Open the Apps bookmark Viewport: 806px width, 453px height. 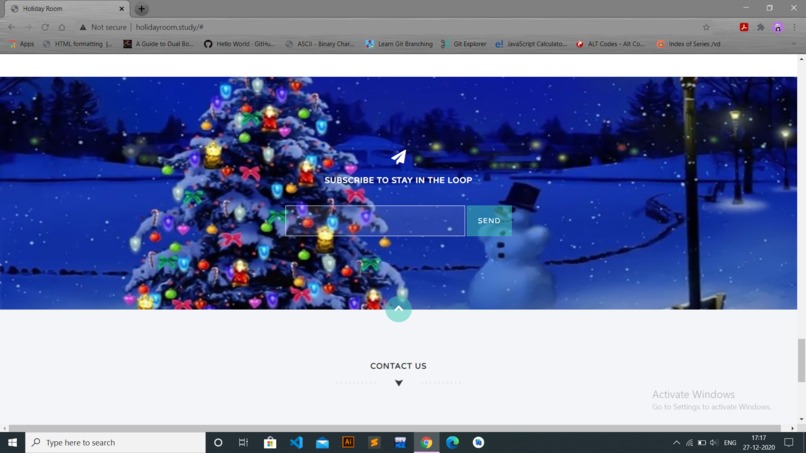(x=21, y=44)
